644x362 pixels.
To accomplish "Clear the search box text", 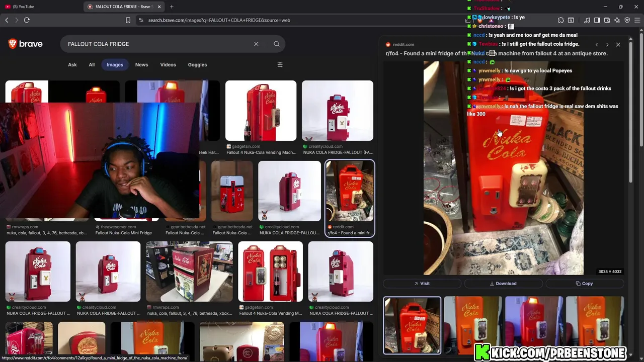I will click(x=256, y=44).
